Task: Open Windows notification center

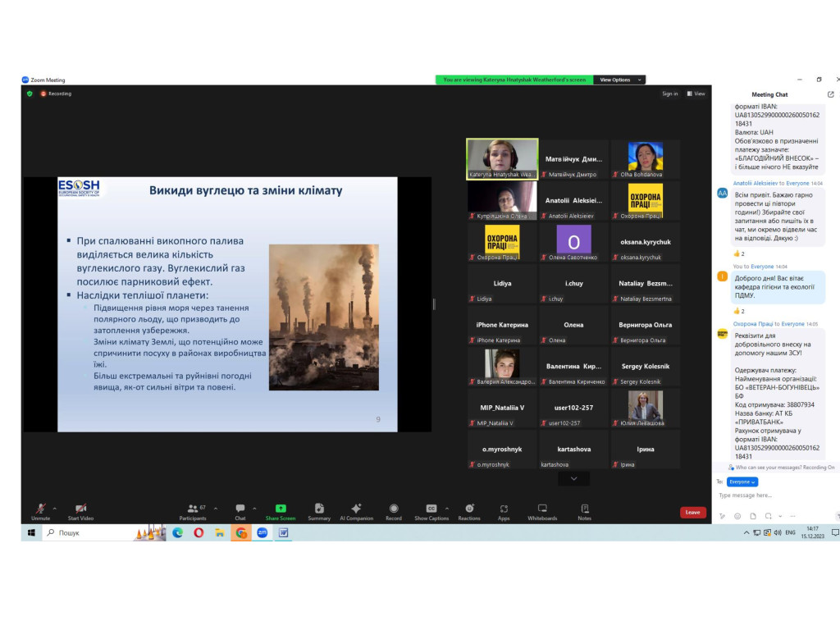Action: tap(834, 532)
